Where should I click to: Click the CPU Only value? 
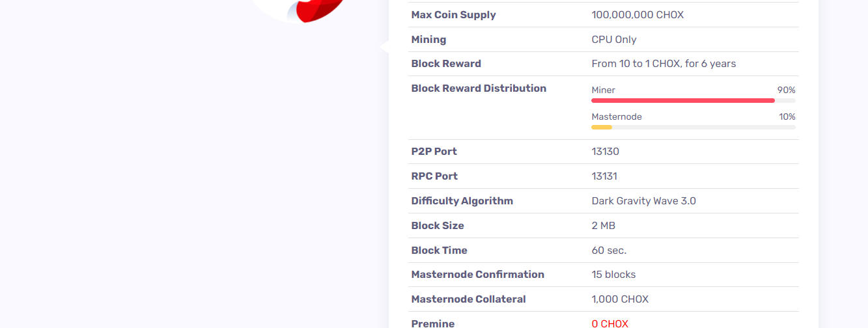click(x=614, y=40)
